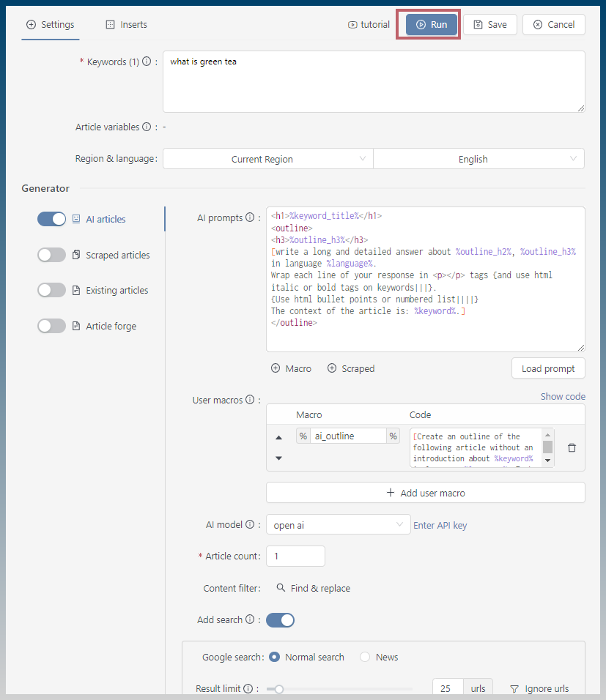Move ai_outline macro up with arrow
606x700 pixels.
coord(279,438)
